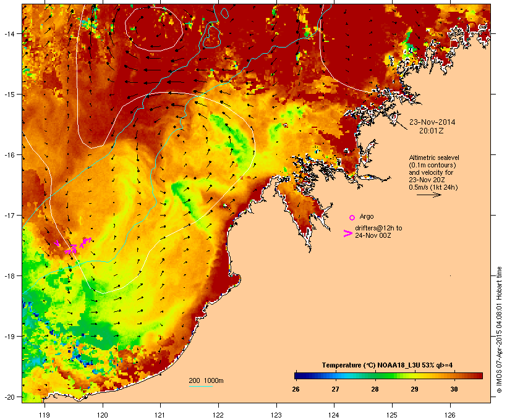Click the Argo legend label
Viewport: 507px width, 420px height.
367,216
